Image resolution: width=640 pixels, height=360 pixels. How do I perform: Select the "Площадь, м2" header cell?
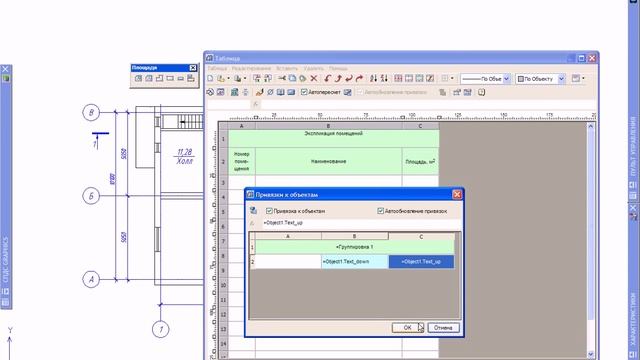tap(420, 162)
